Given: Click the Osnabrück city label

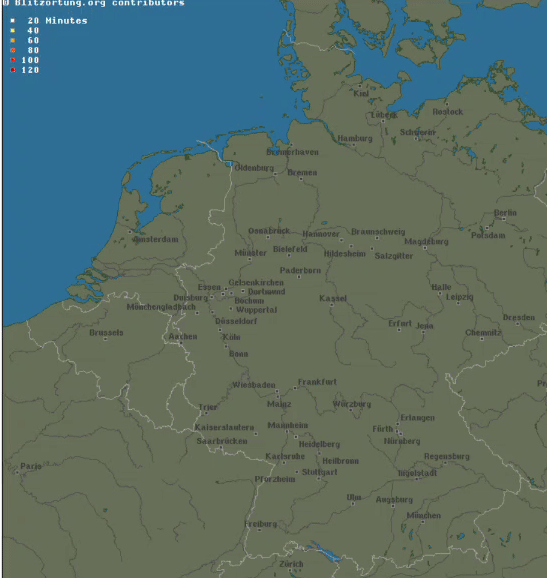Looking at the screenshot, I should coord(269,231).
